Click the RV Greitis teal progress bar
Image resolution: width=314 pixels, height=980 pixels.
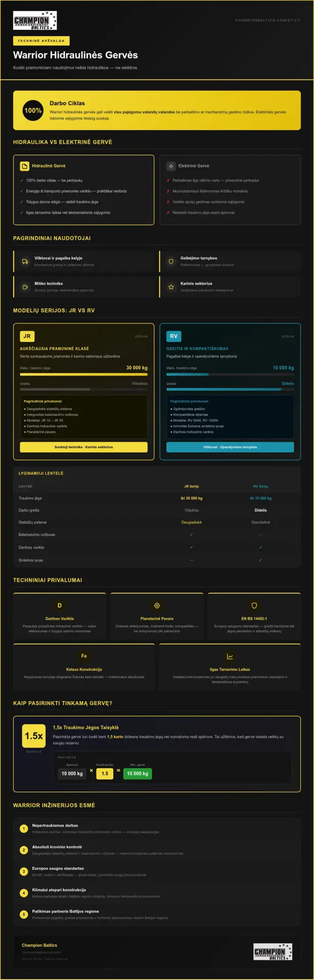tap(230, 389)
